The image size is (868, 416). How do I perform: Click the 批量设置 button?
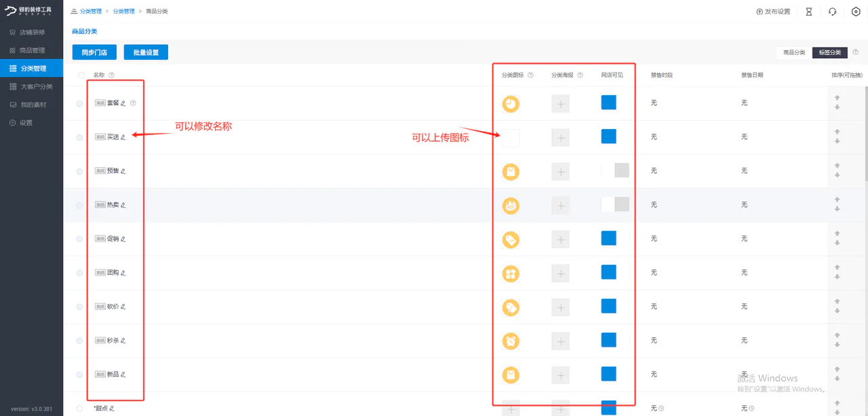(x=146, y=52)
